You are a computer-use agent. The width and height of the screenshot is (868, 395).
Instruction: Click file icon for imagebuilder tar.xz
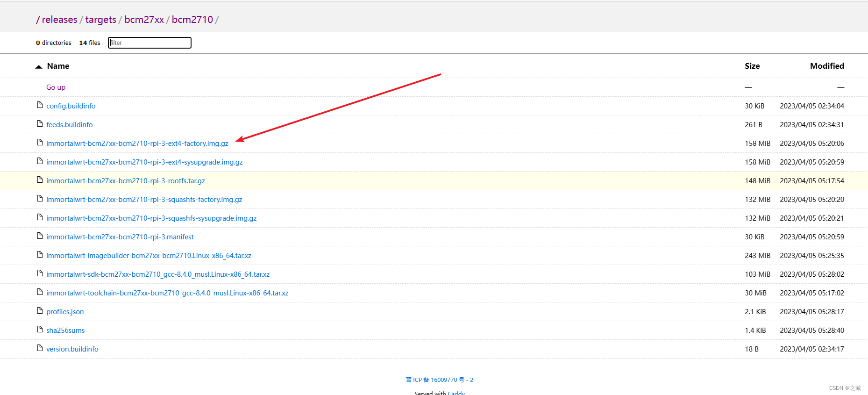40,255
